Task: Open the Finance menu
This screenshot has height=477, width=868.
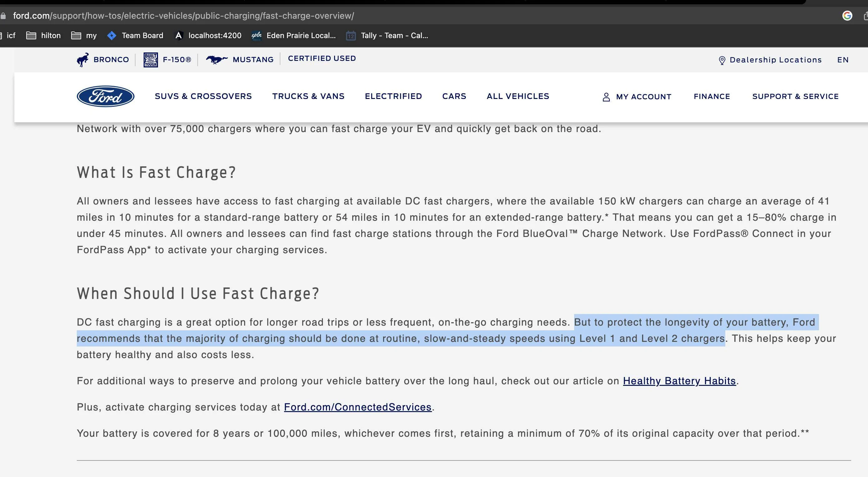Action: coord(712,97)
